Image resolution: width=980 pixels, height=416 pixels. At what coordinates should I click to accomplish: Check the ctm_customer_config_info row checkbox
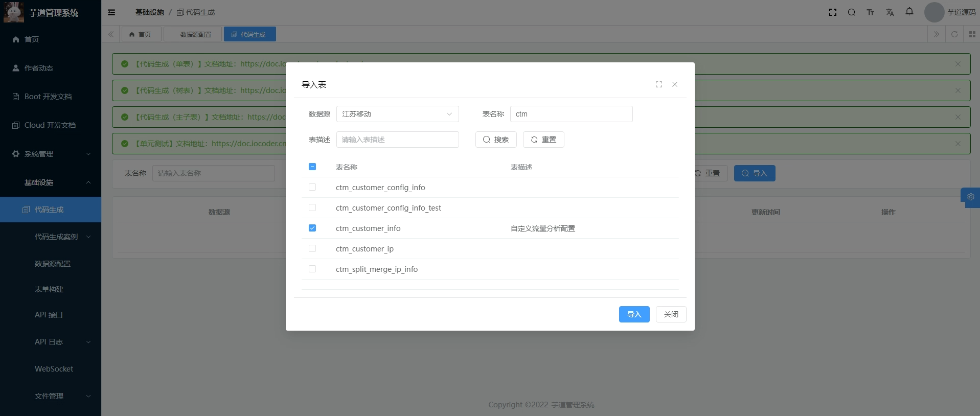pos(312,188)
